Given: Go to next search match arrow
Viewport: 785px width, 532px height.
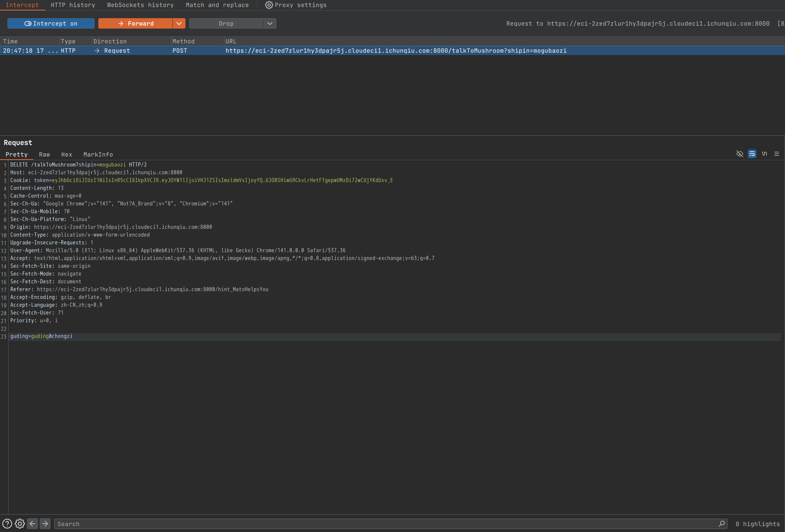Looking at the screenshot, I should (45, 523).
